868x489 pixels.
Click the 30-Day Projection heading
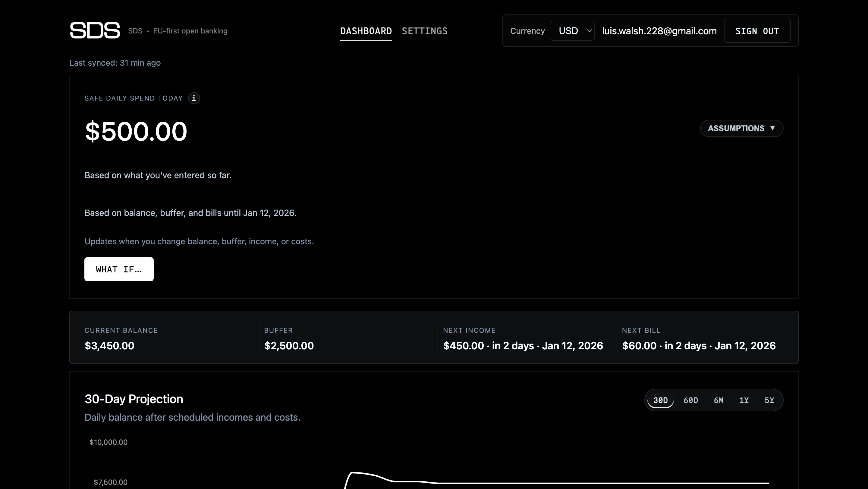[134, 399]
